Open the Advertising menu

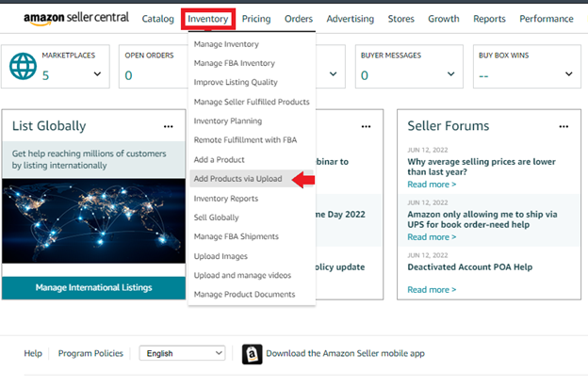[x=351, y=19]
